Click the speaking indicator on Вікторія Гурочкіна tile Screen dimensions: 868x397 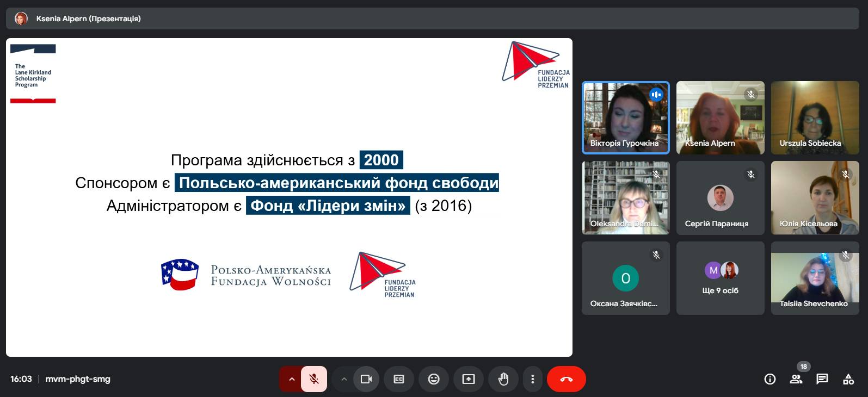click(x=656, y=95)
